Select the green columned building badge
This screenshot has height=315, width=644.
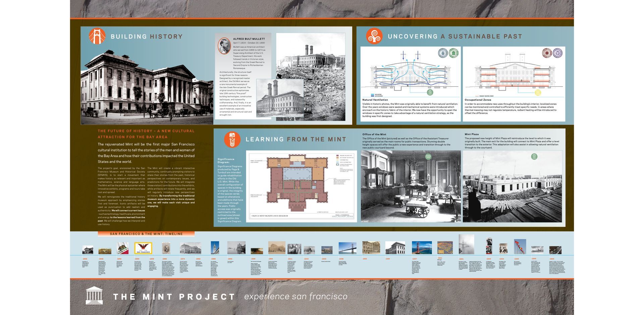click(454, 53)
